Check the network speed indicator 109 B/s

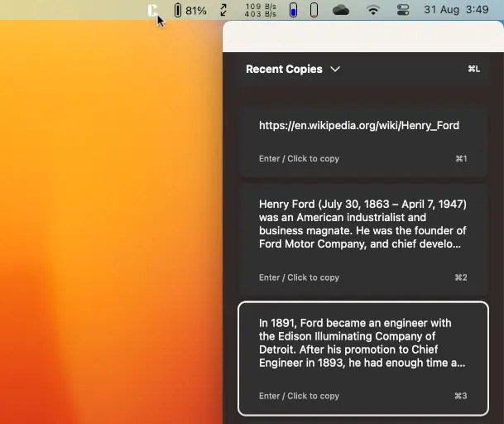coord(261,10)
